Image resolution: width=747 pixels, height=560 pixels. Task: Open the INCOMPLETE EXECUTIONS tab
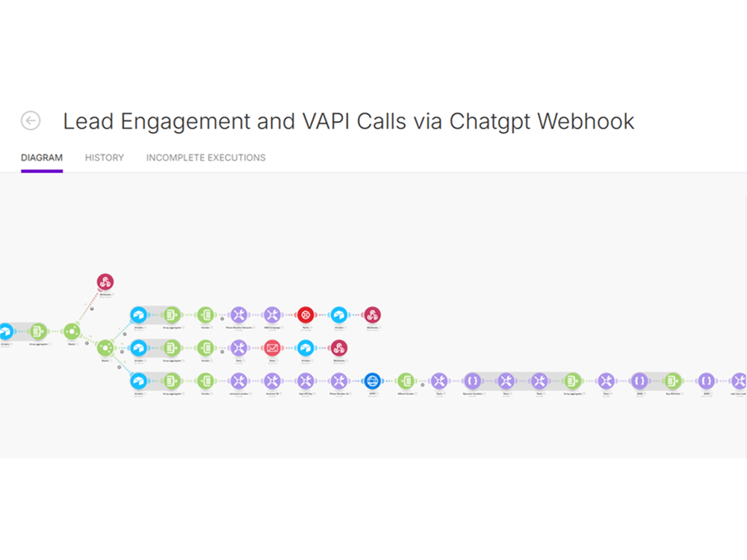click(205, 158)
